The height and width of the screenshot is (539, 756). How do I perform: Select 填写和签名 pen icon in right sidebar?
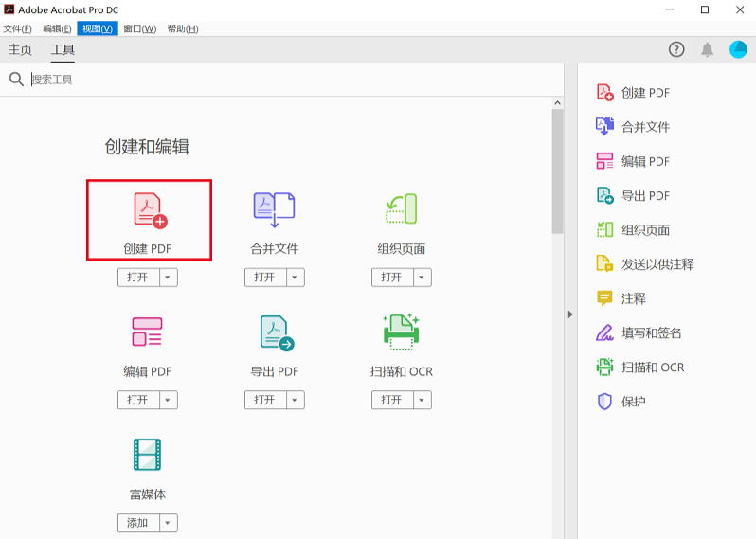click(x=604, y=332)
